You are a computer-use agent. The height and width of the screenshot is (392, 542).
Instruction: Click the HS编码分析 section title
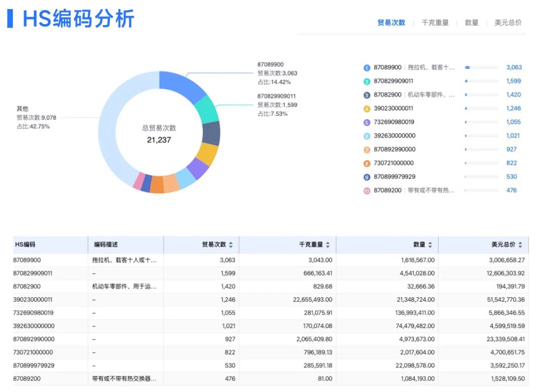78,19
